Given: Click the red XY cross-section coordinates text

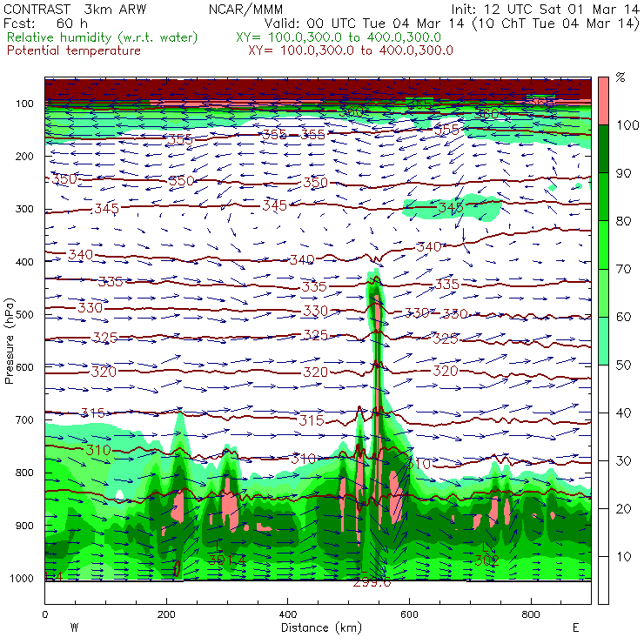Looking at the screenshot, I should pyautogui.click(x=351, y=50).
